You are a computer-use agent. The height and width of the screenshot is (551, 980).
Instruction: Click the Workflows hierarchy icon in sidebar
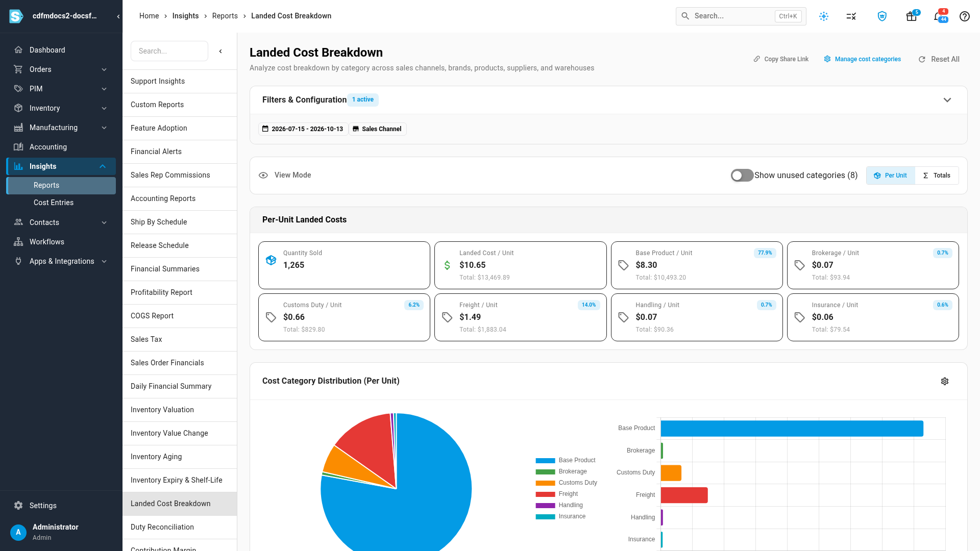click(18, 242)
